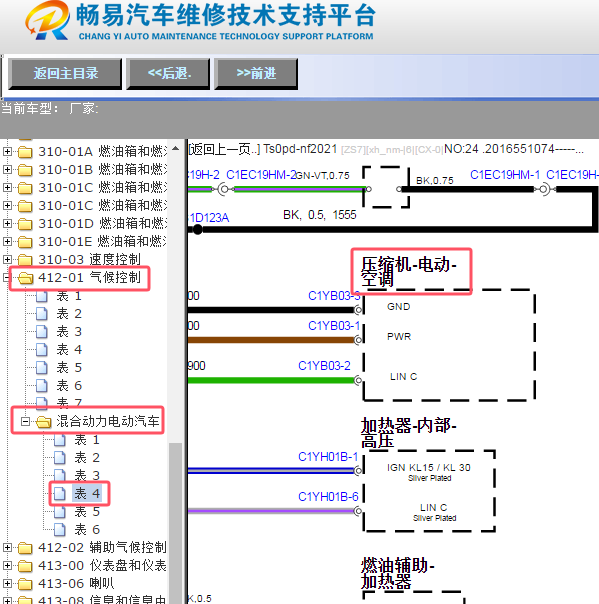Expand the 412-02 辅助气候控制 folder
Viewport: 599px width, 604px height.
tap(7, 547)
